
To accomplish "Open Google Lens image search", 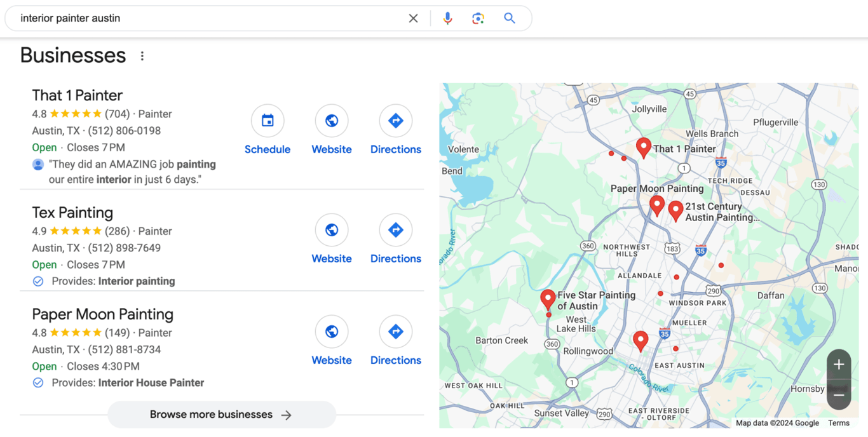I will tap(478, 18).
